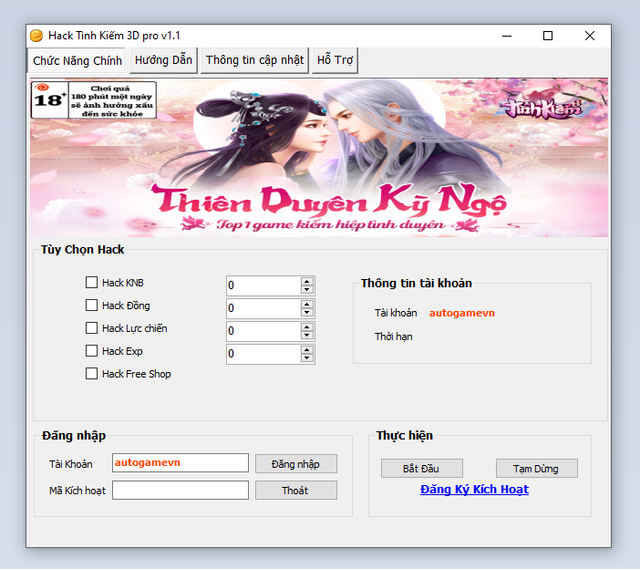This screenshot has width=640, height=570.
Task: Click the orange autogamevn account name text
Action: click(462, 313)
